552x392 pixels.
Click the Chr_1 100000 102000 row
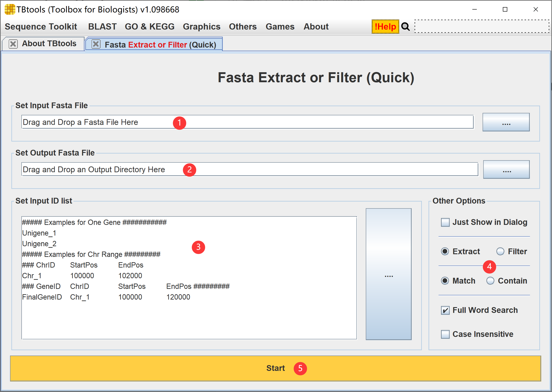click(82, 276)
